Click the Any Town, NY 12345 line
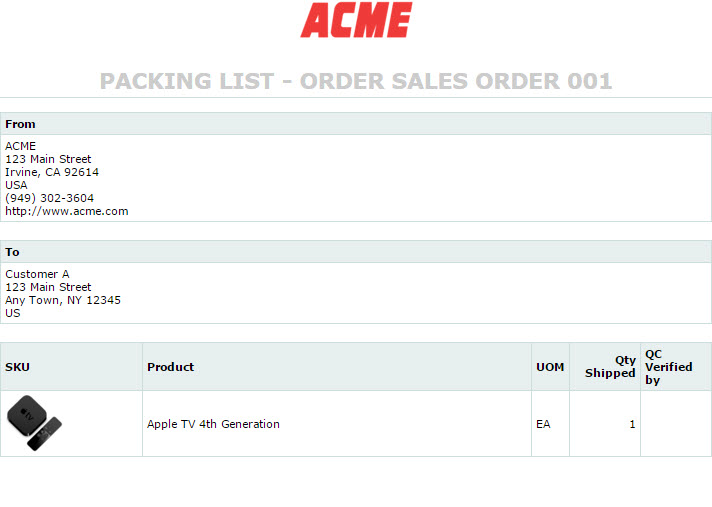 coord(63,300)
